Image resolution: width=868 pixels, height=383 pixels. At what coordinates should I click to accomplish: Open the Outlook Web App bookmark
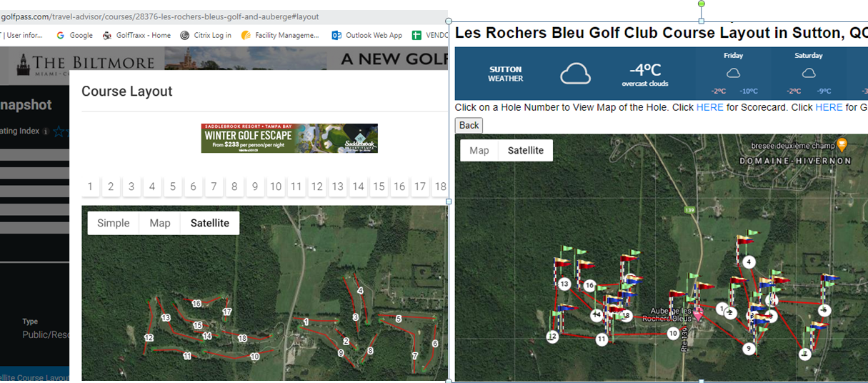click(x=366, y=35)
